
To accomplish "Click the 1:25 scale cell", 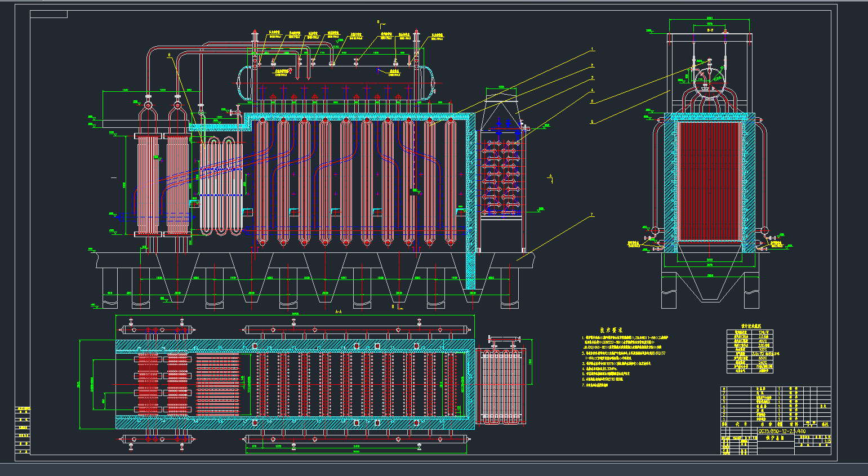I will (x=827, y=441).
